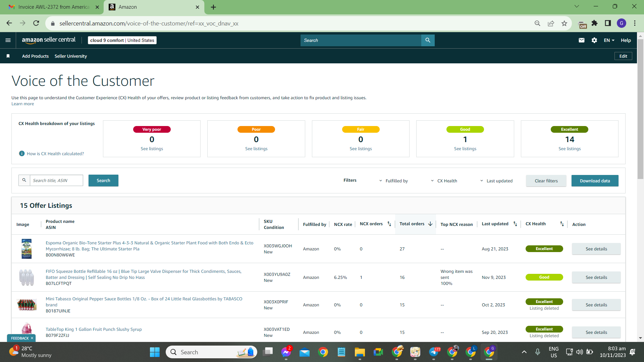Screen dimensions: 644x362
Task: Open Seller University menu item
Action: [x=71, y=56]
